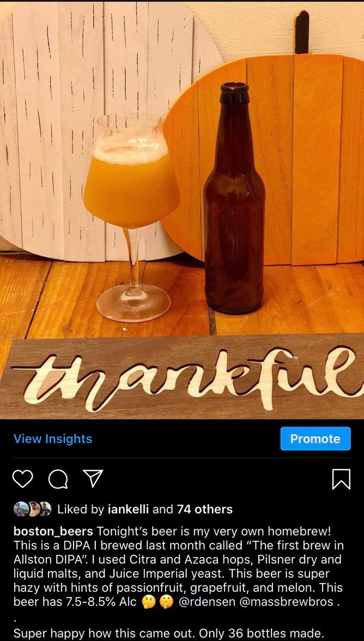Click the shushing face emoji in caption

point(167,602)
